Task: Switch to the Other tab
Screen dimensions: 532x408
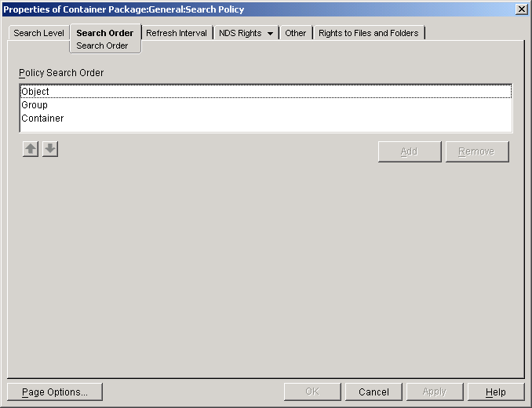Action: point(296,33)
